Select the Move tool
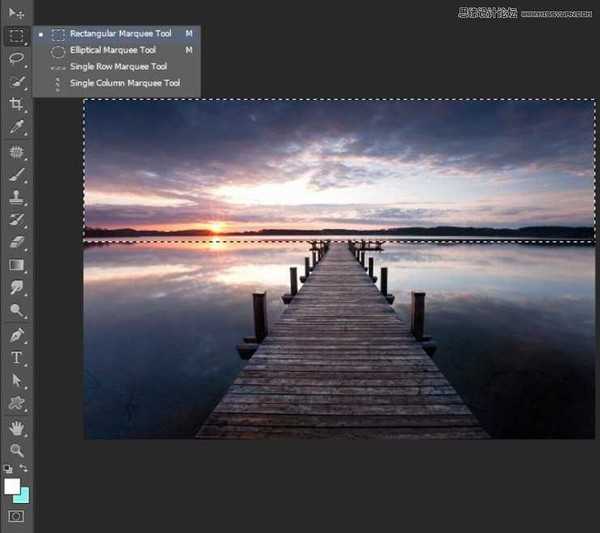 (16, 12)
